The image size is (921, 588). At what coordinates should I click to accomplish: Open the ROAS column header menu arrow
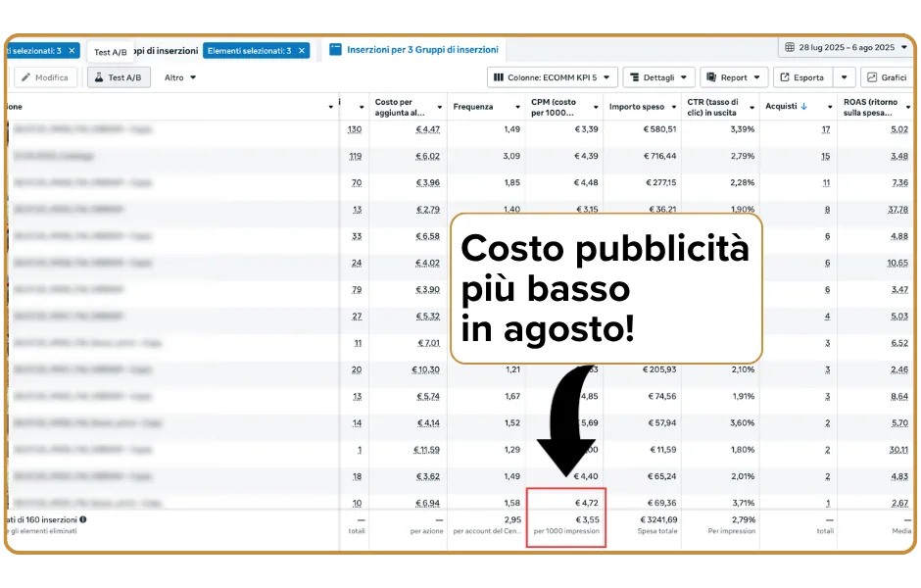[x=908, y=107]
